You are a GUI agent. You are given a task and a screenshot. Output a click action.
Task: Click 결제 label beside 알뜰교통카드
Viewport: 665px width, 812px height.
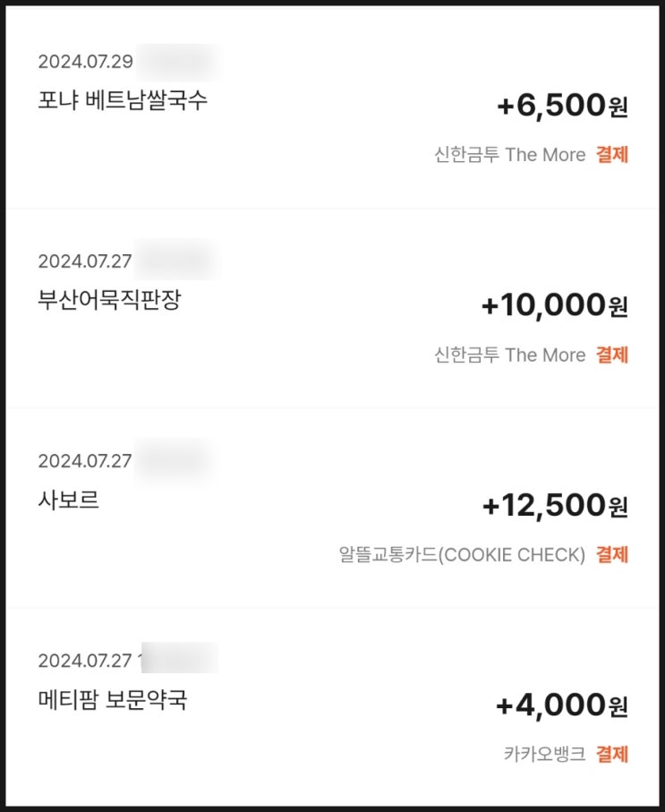coord(612,555)
